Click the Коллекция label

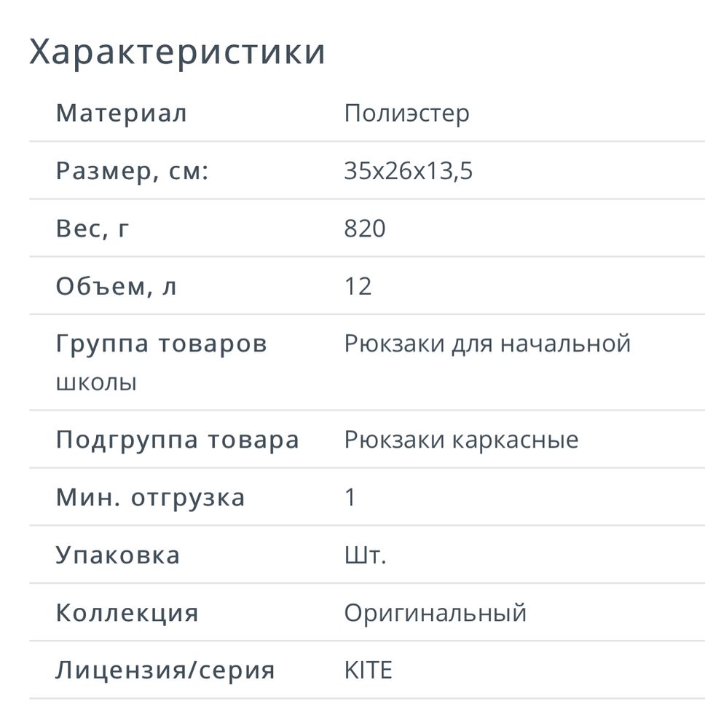pyautogui.click(x=127, y=612)
